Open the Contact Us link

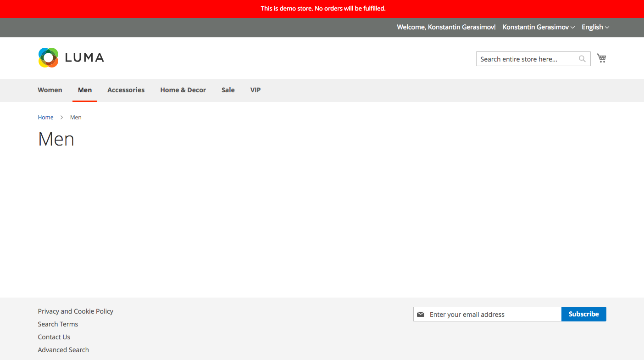tap(54, 337)
